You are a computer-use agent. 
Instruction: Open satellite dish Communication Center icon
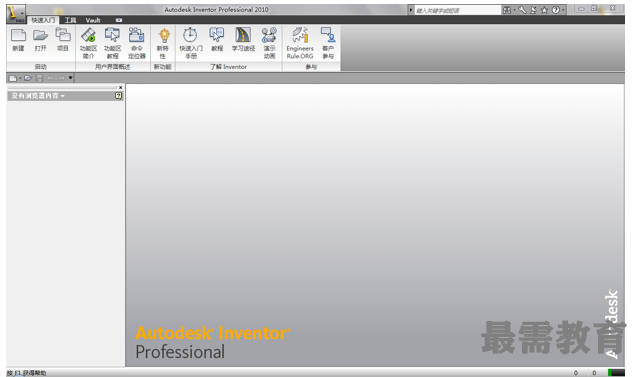point(533,10)
